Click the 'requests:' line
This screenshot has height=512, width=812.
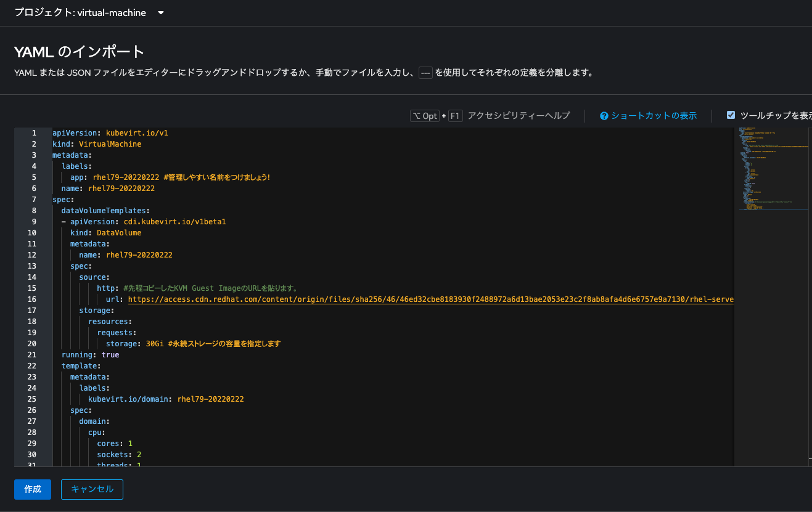117,333
